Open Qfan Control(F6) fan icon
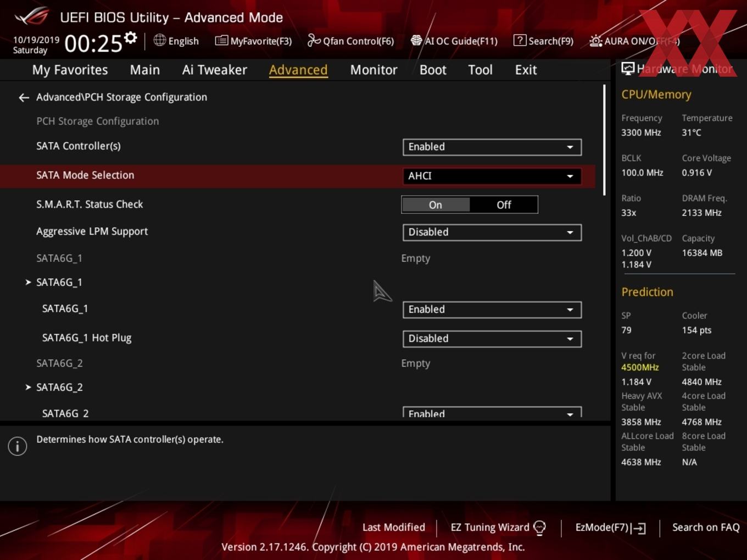 (x=314, y=41)
